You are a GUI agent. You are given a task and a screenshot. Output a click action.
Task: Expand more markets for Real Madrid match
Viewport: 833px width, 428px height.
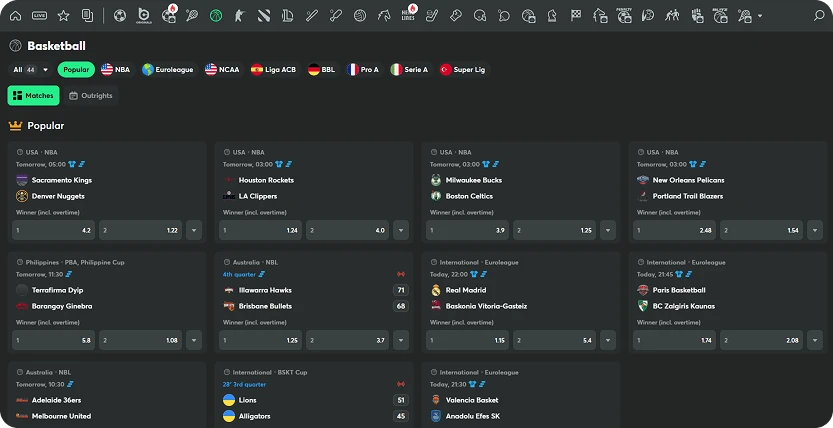click(x=609, y=340)
